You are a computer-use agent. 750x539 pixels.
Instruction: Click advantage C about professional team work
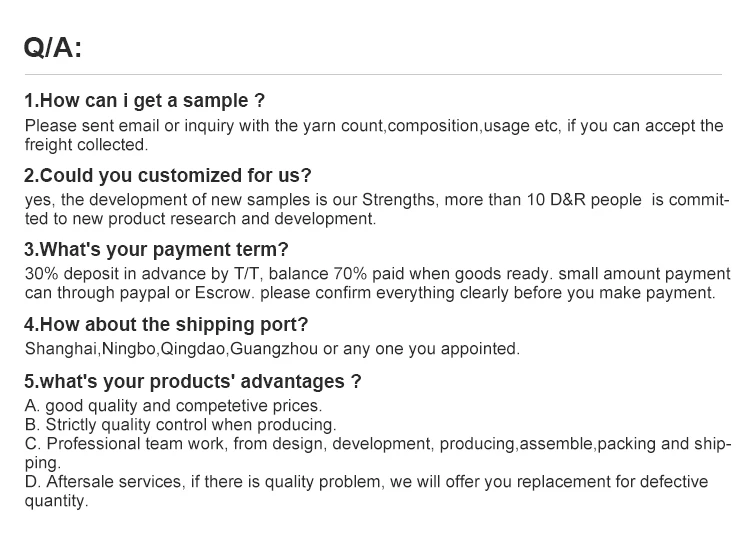(377, 453)
